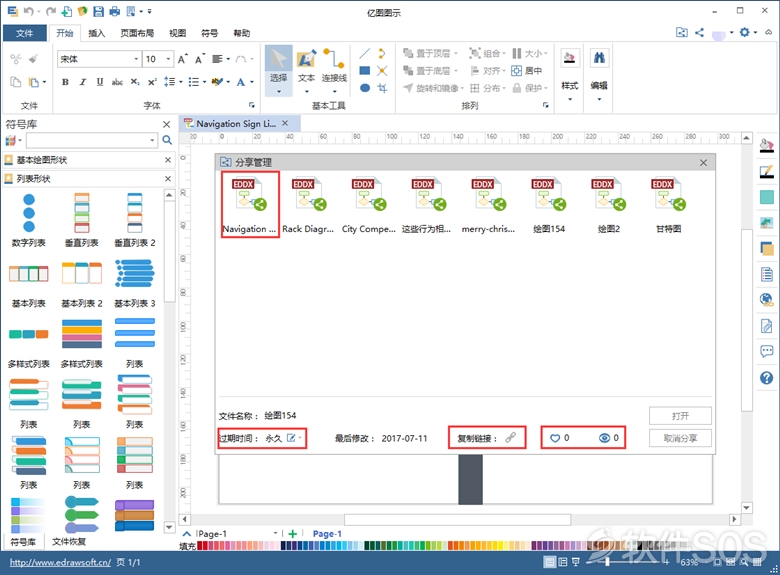The height and width of the screenshot is (575, 780).
Task: Decrease font size
Action: coord(199,59)
